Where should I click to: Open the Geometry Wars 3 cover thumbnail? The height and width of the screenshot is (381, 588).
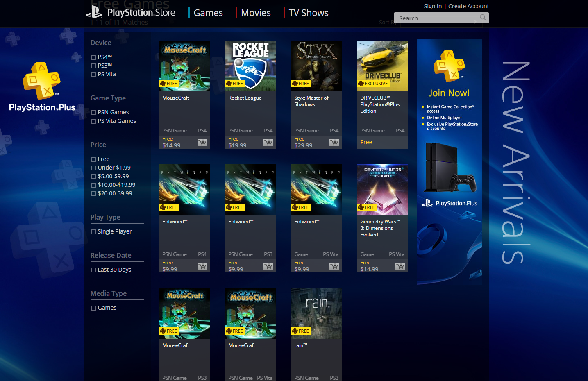(x=383, y=190)
